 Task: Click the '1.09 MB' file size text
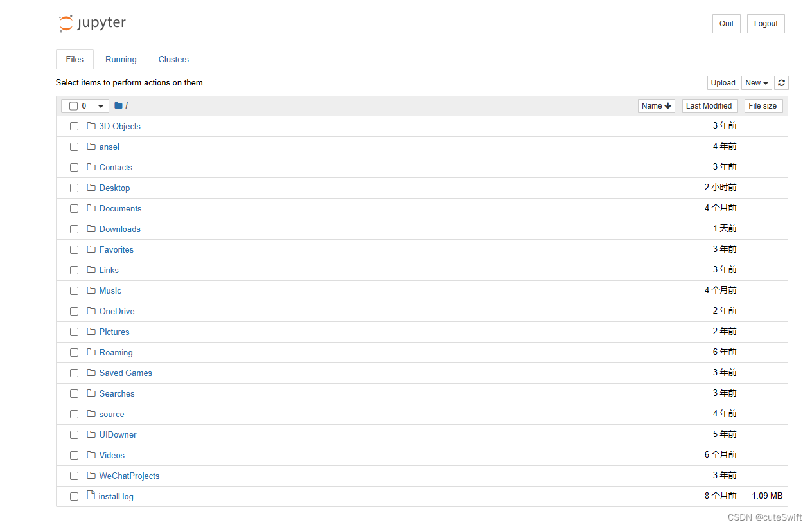pos(767,496)
